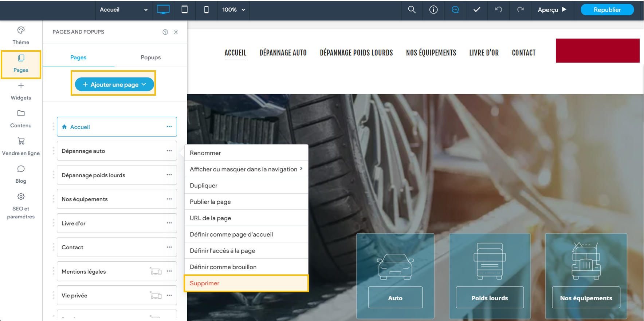Choose Définir l'accès à la page
This screenshot has width=644, height=321.
(x=246, y=250)
